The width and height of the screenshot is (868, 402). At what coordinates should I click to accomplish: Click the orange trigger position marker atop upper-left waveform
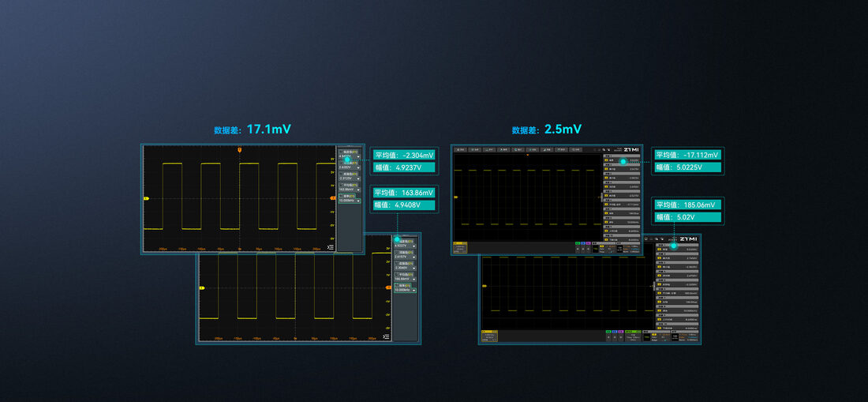pyautogui.click(x=239, y=149)
